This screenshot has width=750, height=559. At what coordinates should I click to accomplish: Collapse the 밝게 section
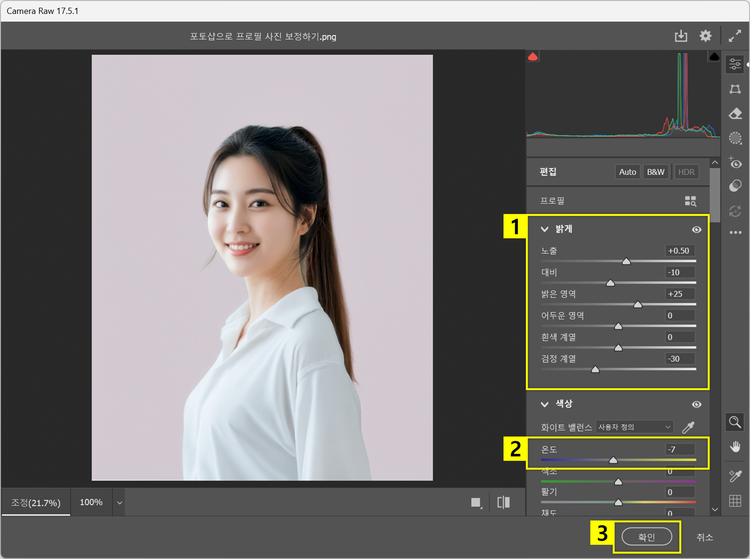(545, 229)
